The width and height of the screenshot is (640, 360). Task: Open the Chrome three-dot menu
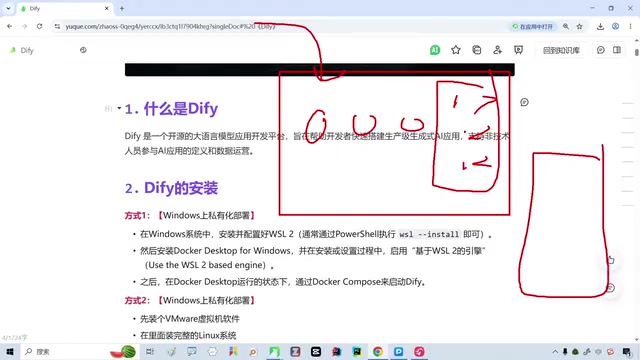[630, 26]
